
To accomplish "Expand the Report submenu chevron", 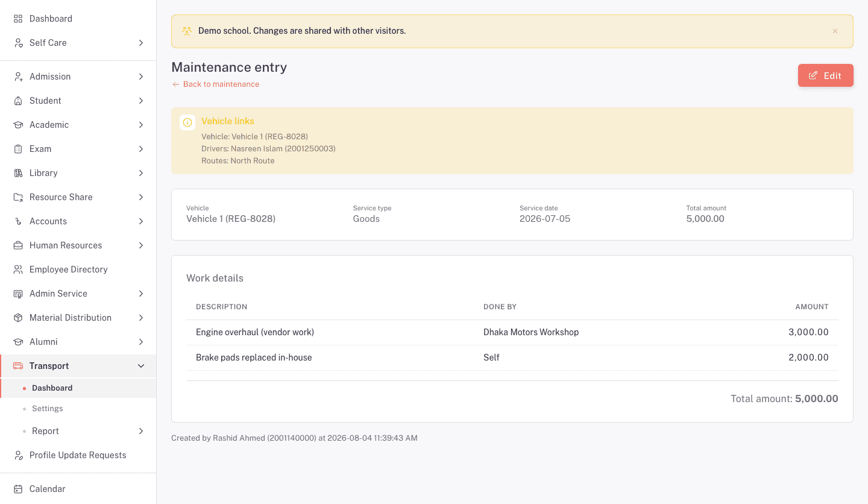I will (141, 431).
